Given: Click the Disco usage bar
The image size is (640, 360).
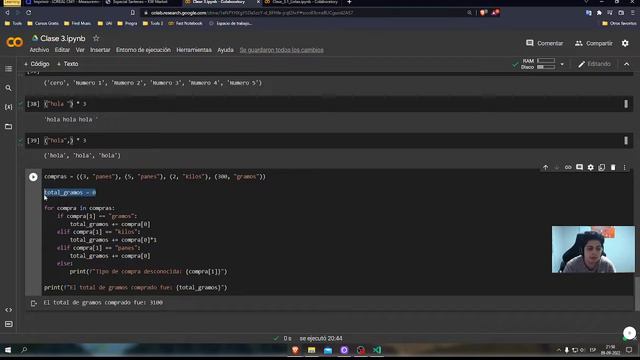Looking at the screenshot, I should coord(546,67).
